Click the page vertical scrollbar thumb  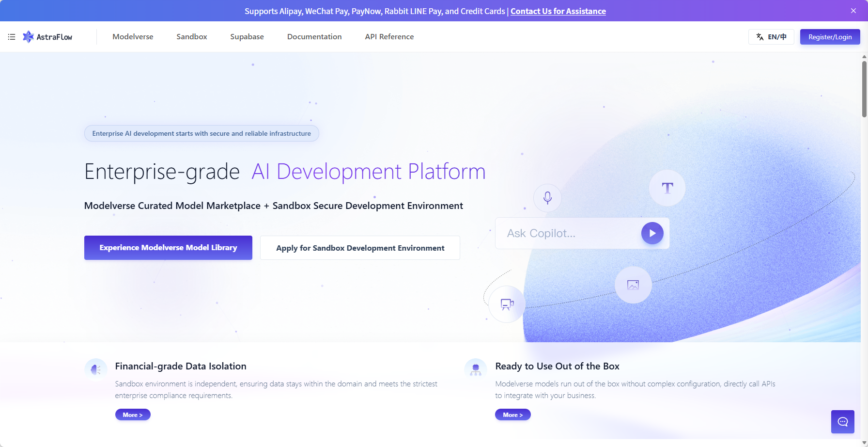tap(864, 88)
